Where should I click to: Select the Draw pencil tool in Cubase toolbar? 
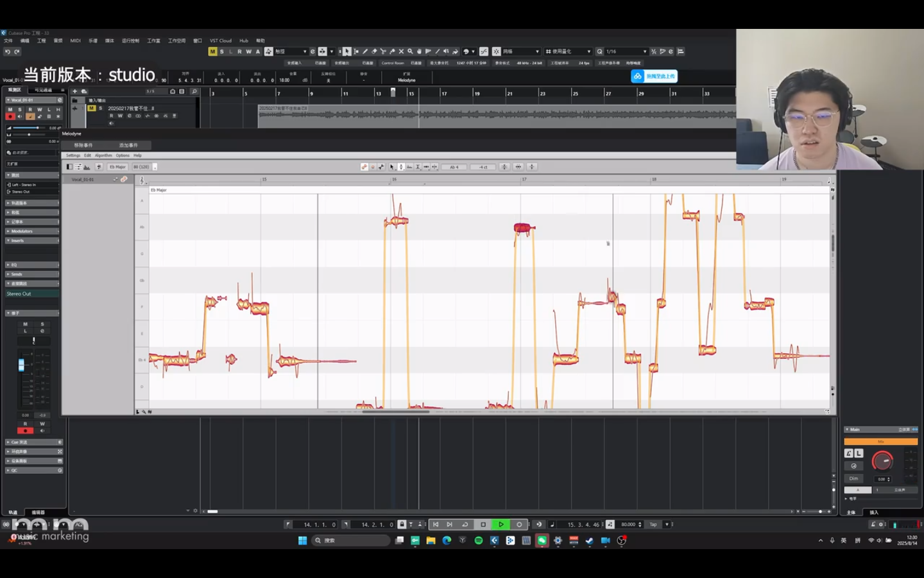point(365,51)
